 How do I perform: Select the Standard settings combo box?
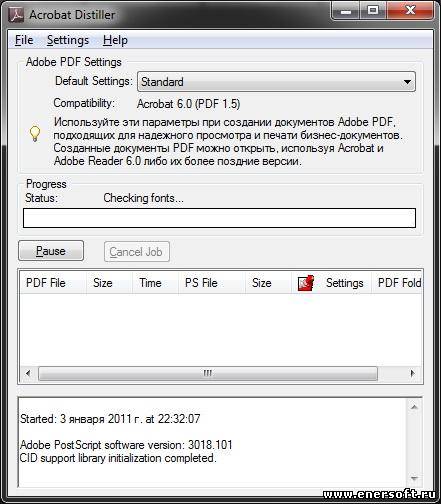point(276,82)
